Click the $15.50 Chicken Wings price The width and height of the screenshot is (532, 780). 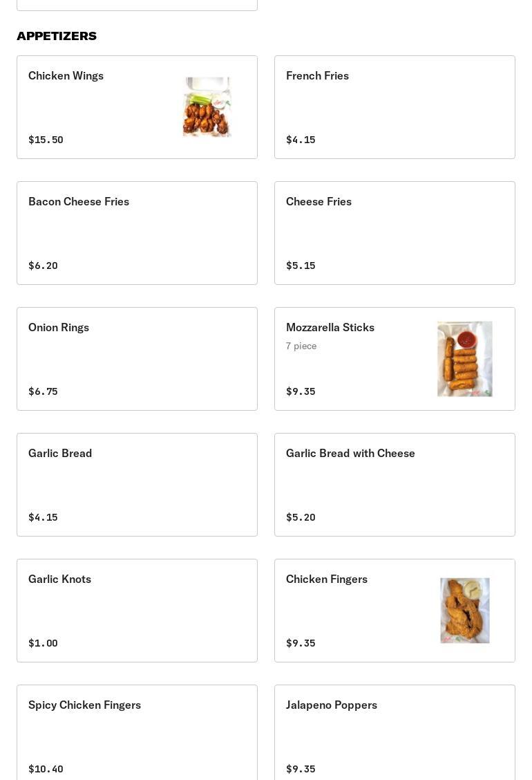46,140
